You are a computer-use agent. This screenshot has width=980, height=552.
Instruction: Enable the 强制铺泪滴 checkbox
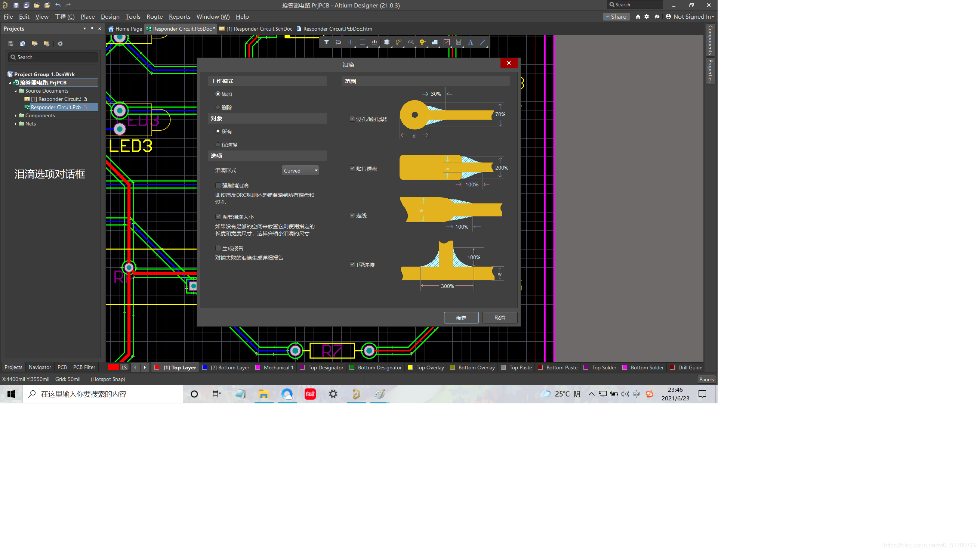pyautogui.click(x=218, y=186)
